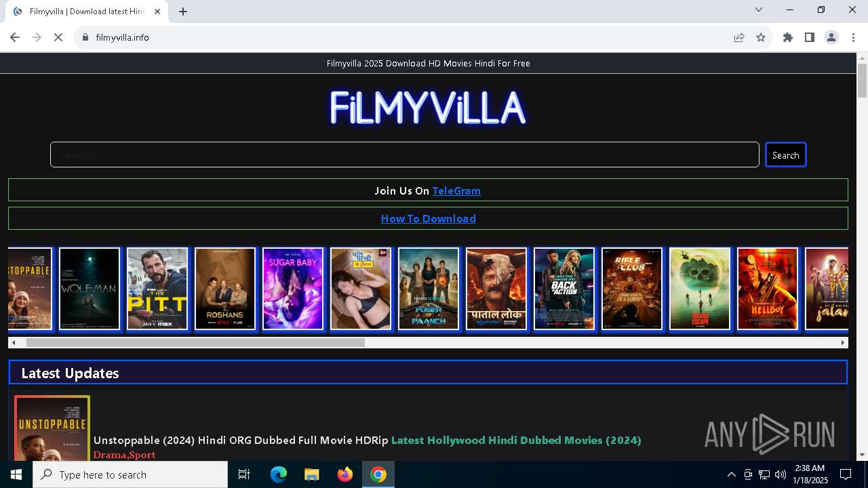Expand the tab search chevron
Image resolution: width=868 pixels, height=488 pixels.
(x=759, y=9)
